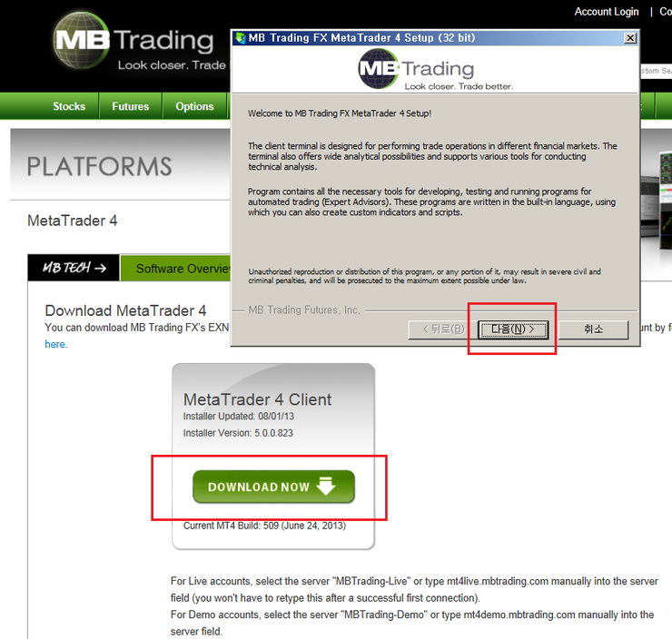This screenshot has width=672, height=639.
Task: Cancel the setup with the 취소 button
Action: (x=594, y=329)
